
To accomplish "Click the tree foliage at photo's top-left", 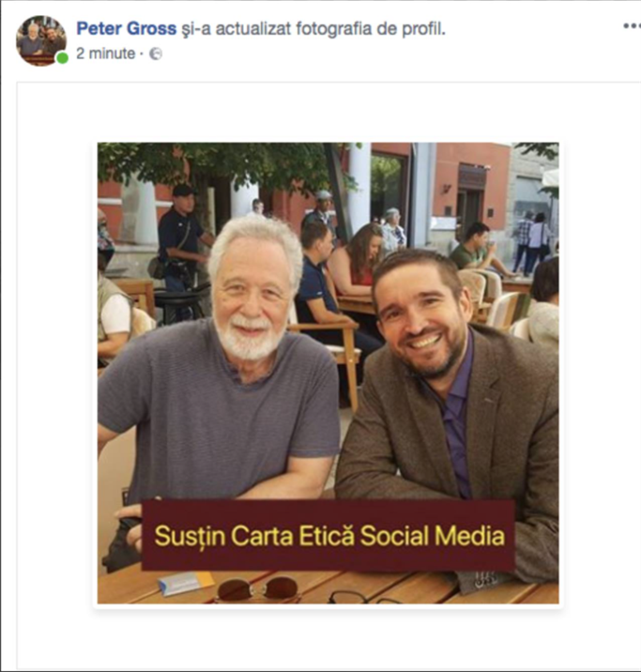I will point(169,161).
